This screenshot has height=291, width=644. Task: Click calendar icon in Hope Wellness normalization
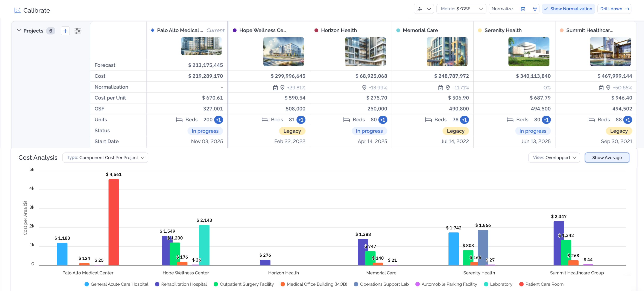coord(275,88)
